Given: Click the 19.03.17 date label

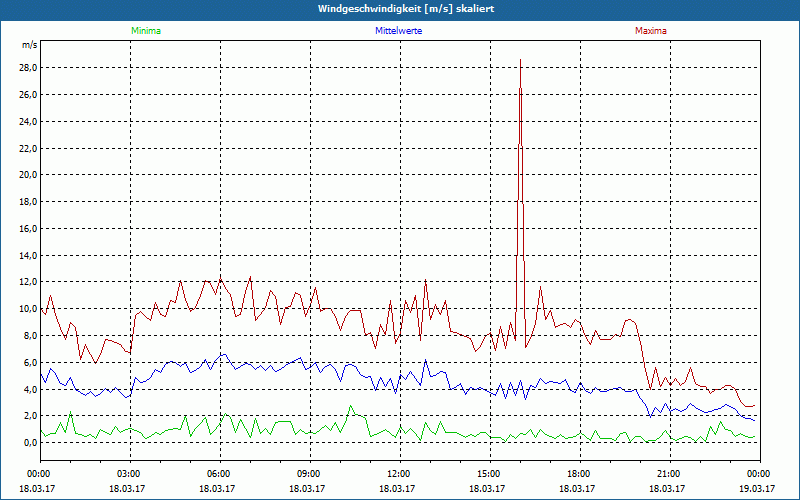Looking at the screenshot, I should pos(757,488).
